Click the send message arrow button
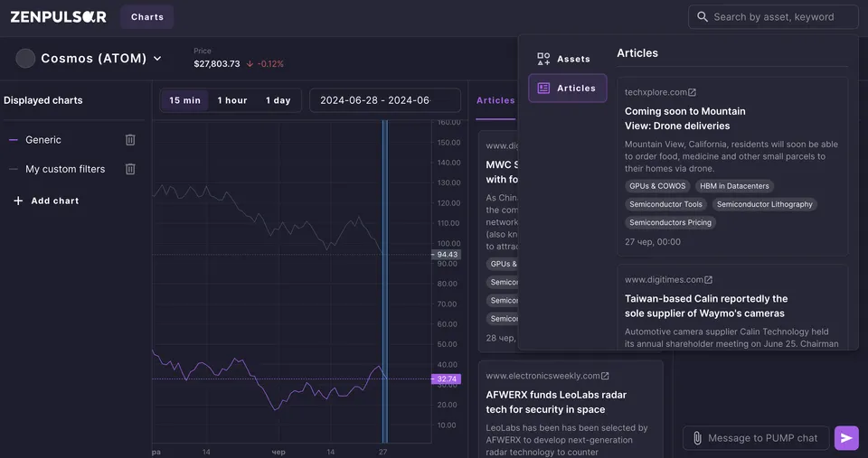 (x=846, y=438)
